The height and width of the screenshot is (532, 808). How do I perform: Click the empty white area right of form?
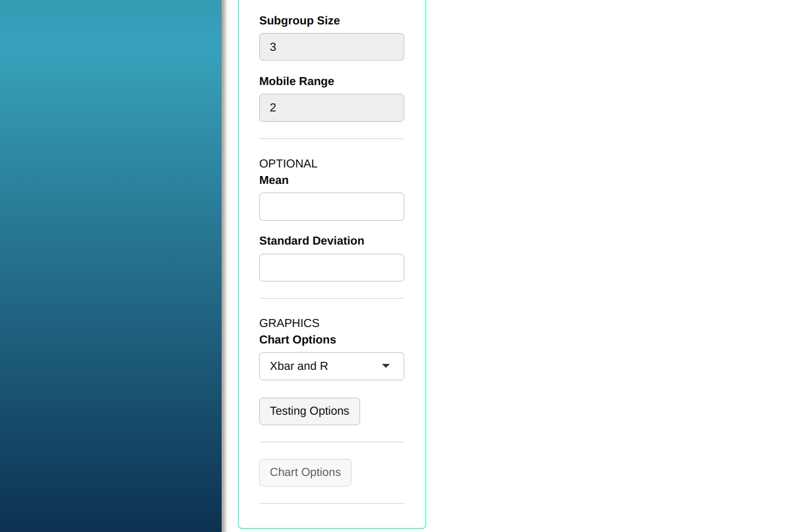coord(613,264)
